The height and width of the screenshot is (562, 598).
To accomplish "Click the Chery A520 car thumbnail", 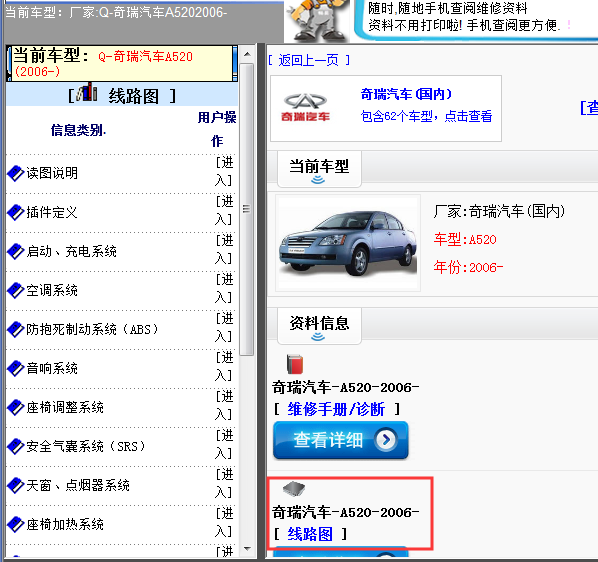I will pos(348,243).
